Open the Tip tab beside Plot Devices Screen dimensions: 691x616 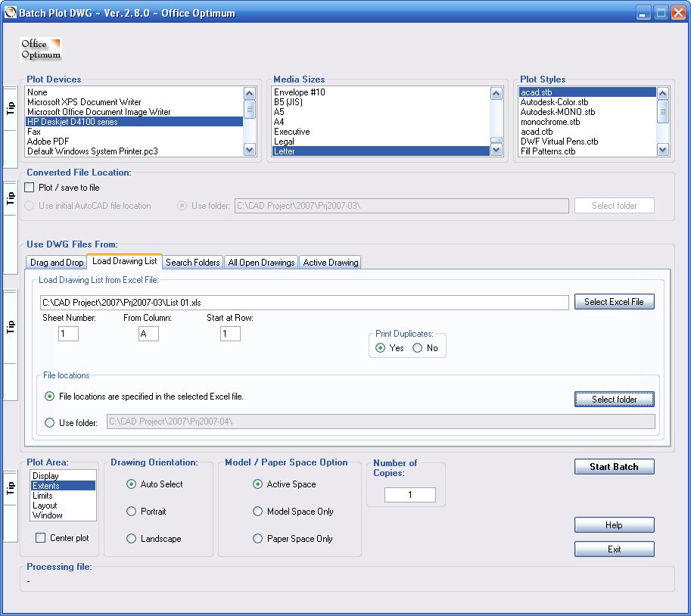[10, 108]
